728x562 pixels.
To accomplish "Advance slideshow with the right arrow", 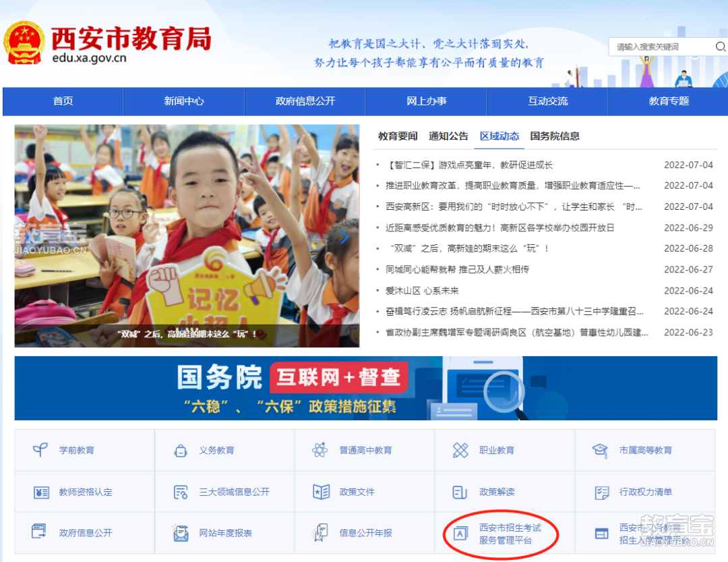I will 344,237.
